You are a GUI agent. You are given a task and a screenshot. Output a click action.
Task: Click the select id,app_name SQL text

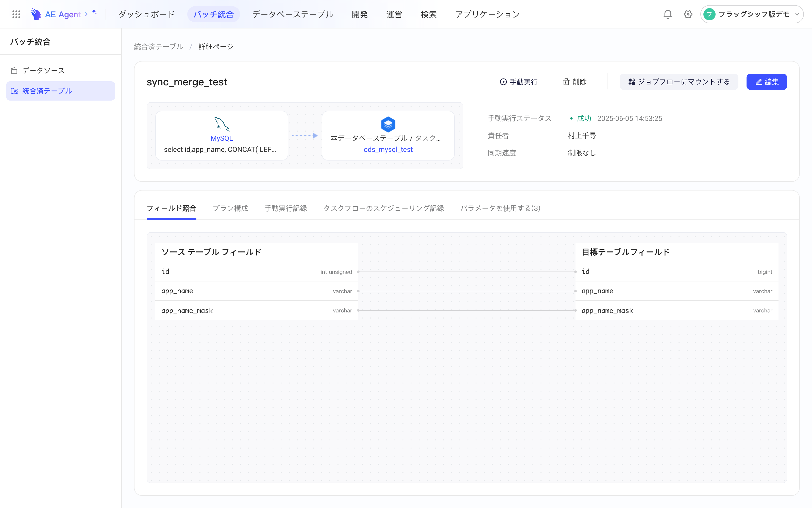coord(220,150)
